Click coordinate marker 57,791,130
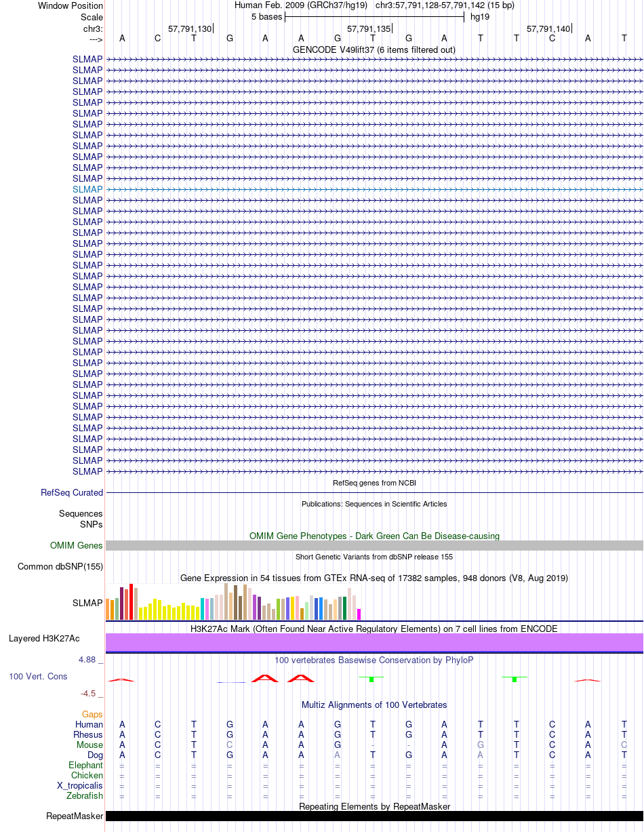644x832 pixels. [x=190, y=28]
